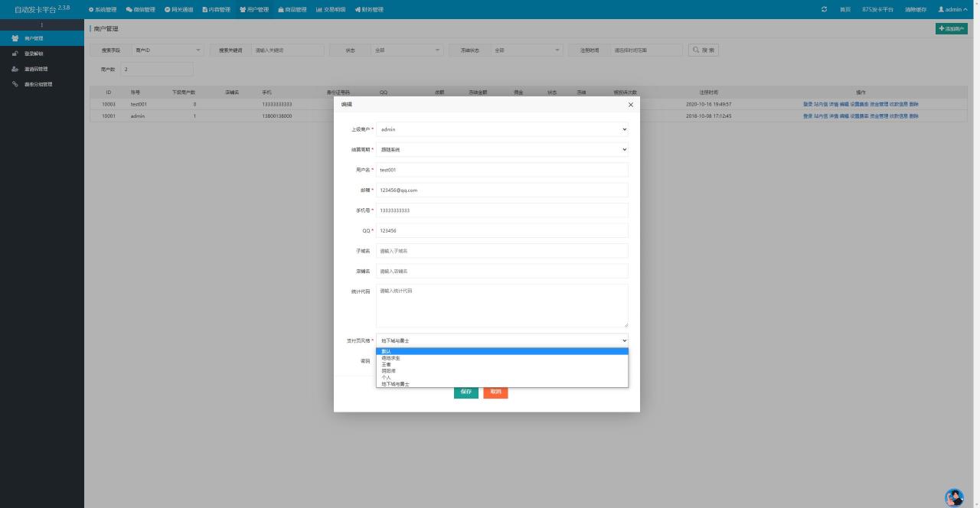The image size is (980, 508).
Task: Open the 状态 filter dropdown
Action: pyautogui.click(x=407, y=50)
